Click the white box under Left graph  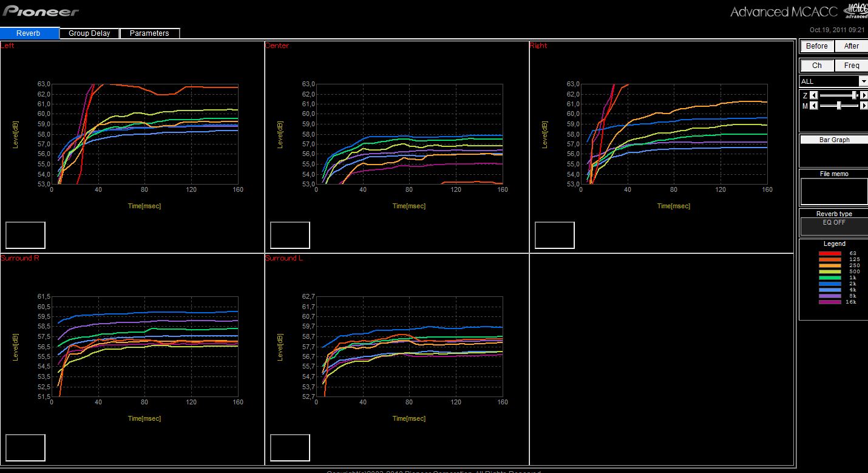click(25, 235)
